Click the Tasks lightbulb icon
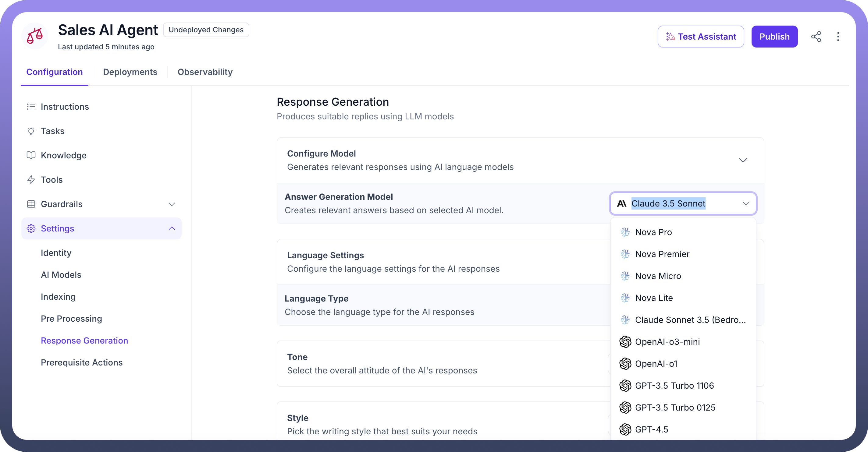Viewport: 868px width, 452px height. (x=31, y=131)
